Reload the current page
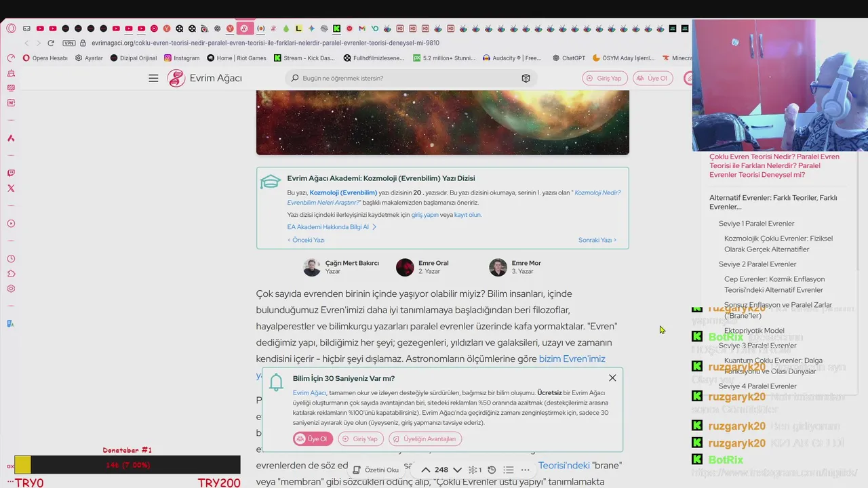The height and width of the screenshot is (488, 868). point(50,43)
